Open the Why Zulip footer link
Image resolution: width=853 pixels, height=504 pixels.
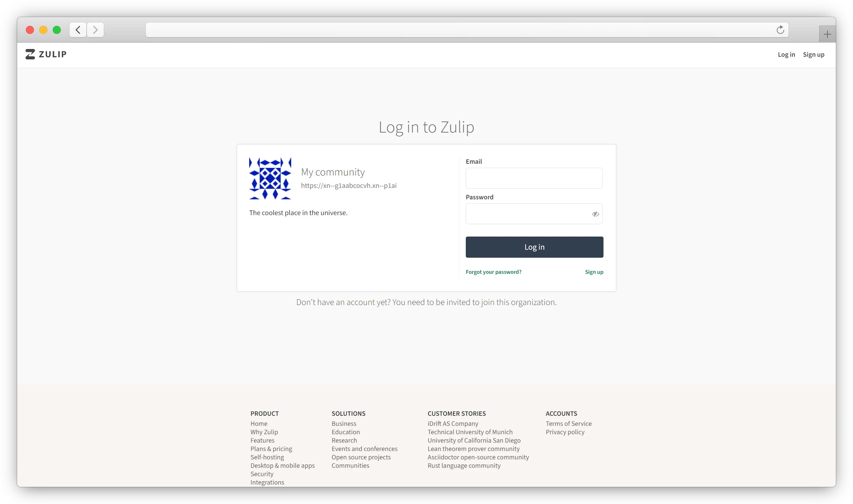264,432
